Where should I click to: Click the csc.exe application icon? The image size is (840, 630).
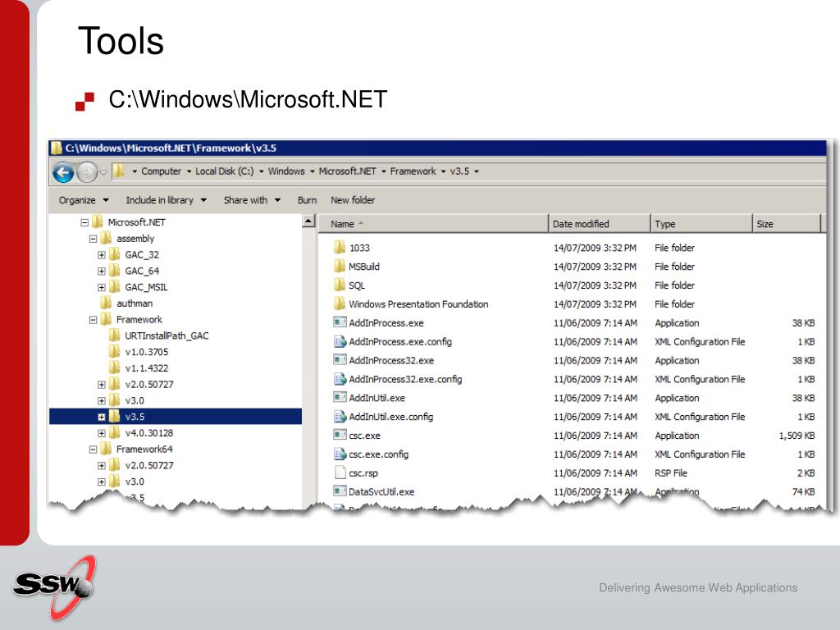(340, 435)
